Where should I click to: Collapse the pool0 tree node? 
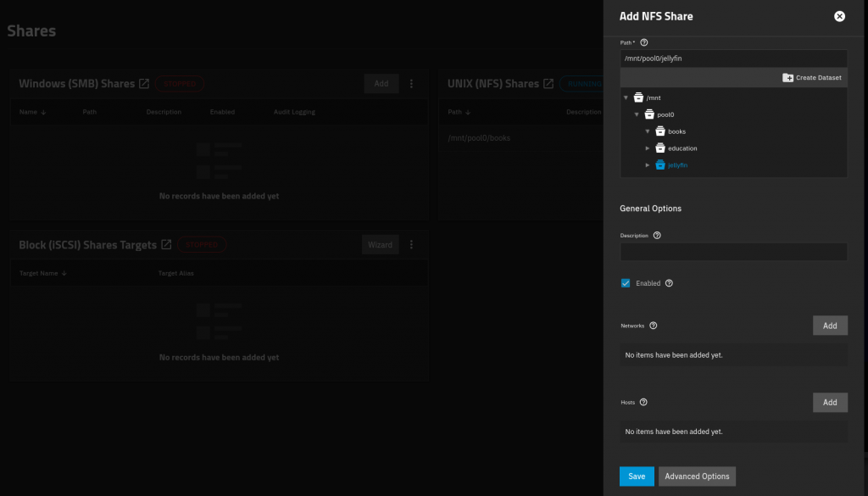pyautogui.click(x=637, y=114)
